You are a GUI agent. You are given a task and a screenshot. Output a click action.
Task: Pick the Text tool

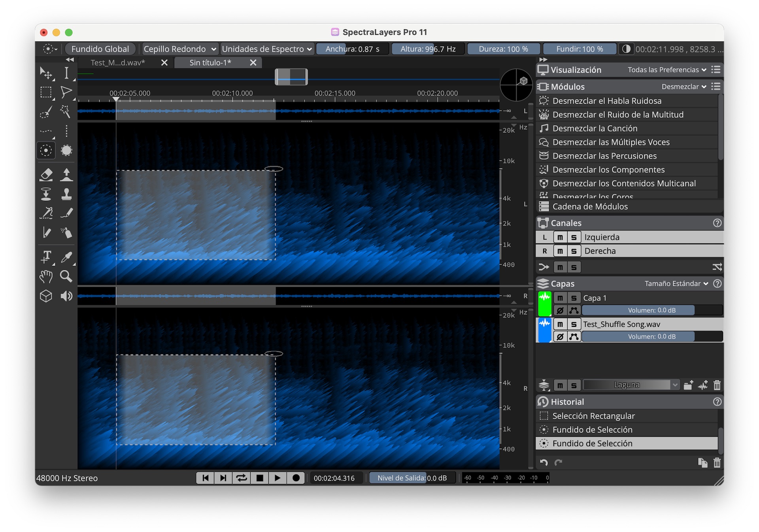pos(46,257)
